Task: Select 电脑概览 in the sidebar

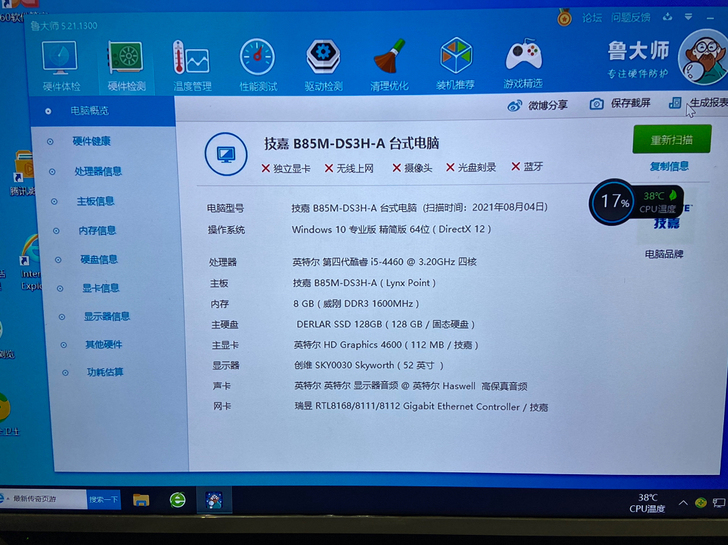Action: (102, 111)
